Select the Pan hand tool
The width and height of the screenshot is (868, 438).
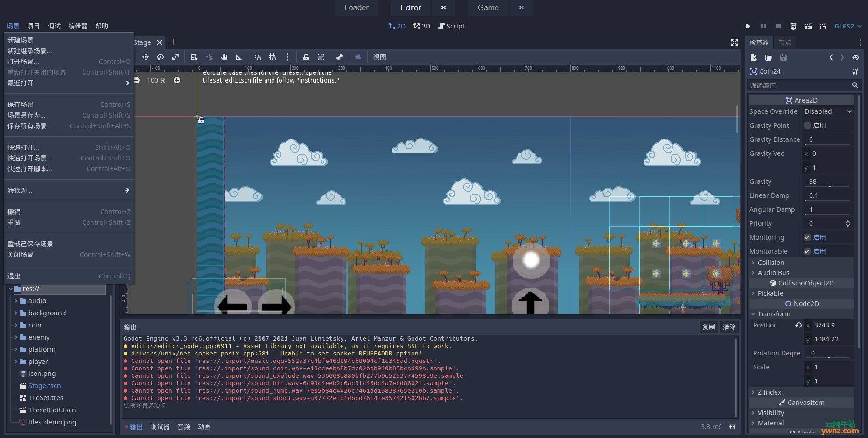pyautogui.click(x=224, y=57)
